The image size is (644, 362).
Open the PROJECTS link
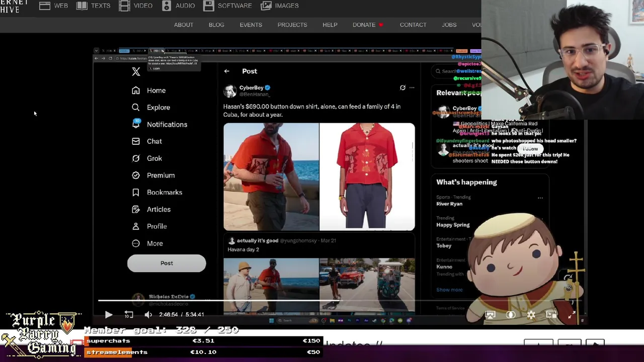pyautogui.click(x=292, y=25)
